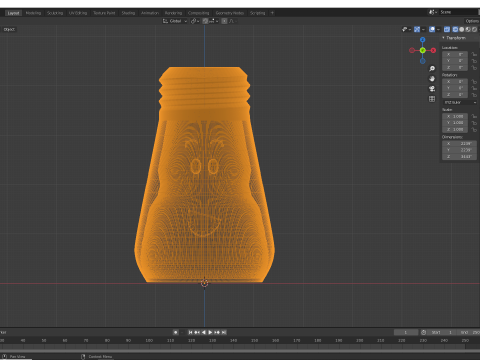This screenshot has width=480, height=360.
Task: Click the Scene name field
Action: point(458,12)
